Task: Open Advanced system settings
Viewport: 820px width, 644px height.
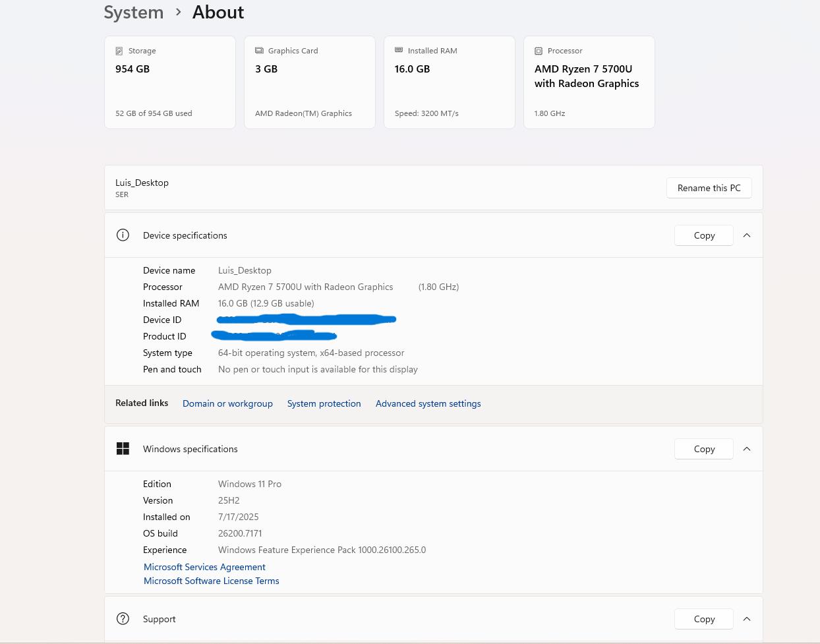Action: pyautogui.click(x=428, y=403)
